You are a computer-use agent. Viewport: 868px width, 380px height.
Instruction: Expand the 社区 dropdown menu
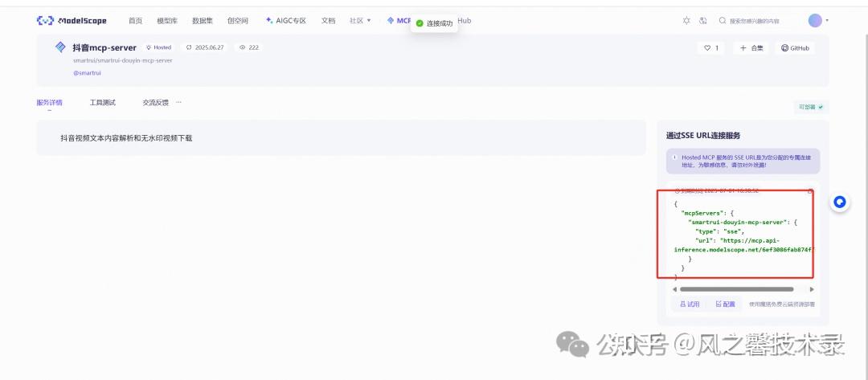pyautogui.click(x=360, y=21)
